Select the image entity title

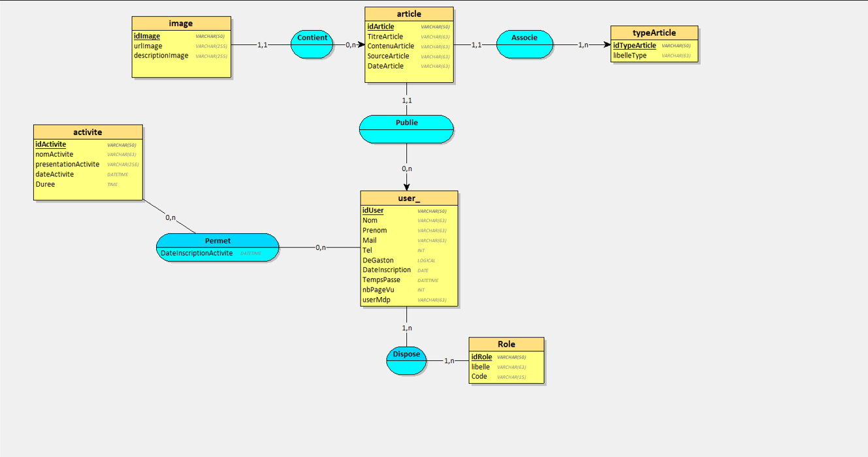click(181, 24)
